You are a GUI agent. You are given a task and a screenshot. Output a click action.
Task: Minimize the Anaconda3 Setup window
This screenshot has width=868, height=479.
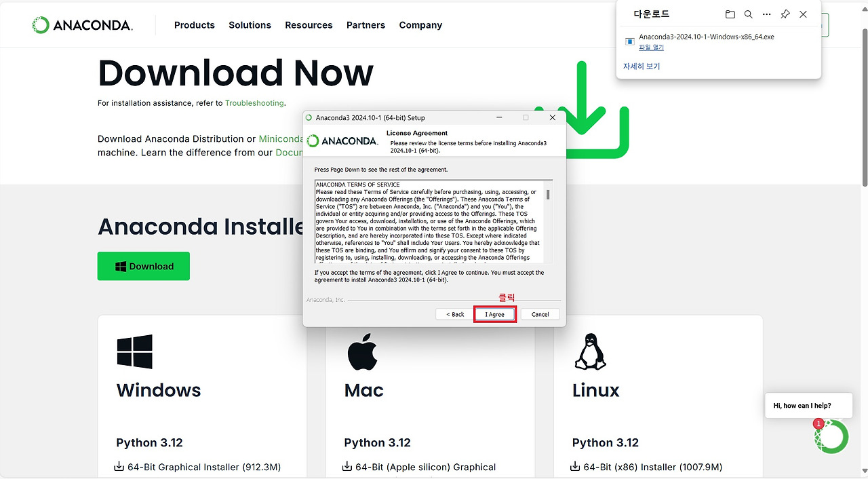(499, 117)
